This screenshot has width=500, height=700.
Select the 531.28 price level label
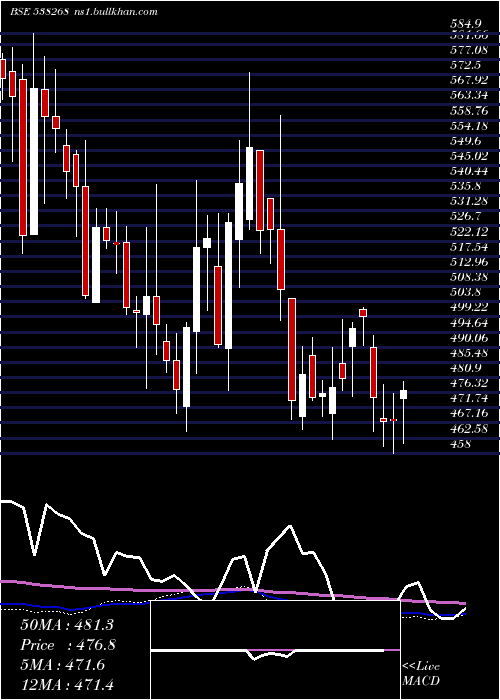click(x=468, y=201)
